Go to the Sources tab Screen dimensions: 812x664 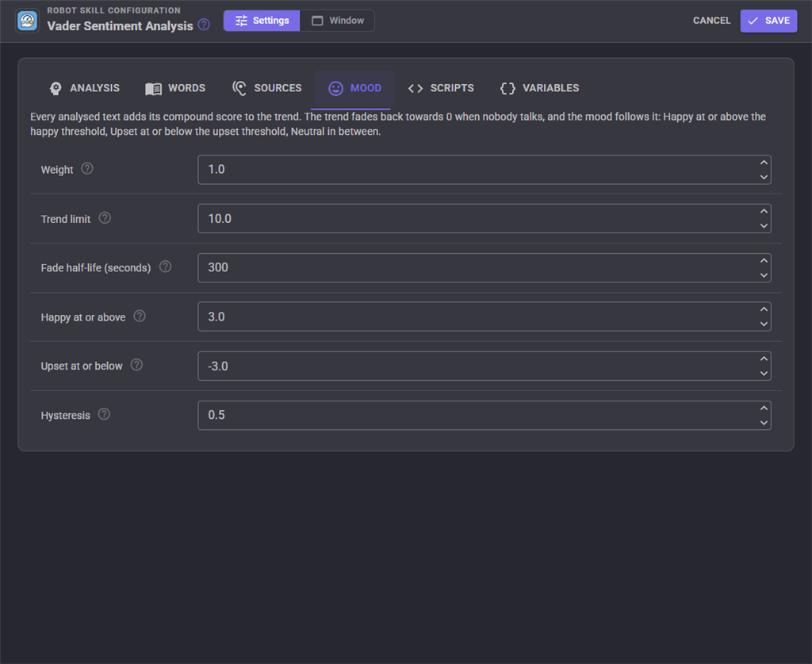coord(266,88)
